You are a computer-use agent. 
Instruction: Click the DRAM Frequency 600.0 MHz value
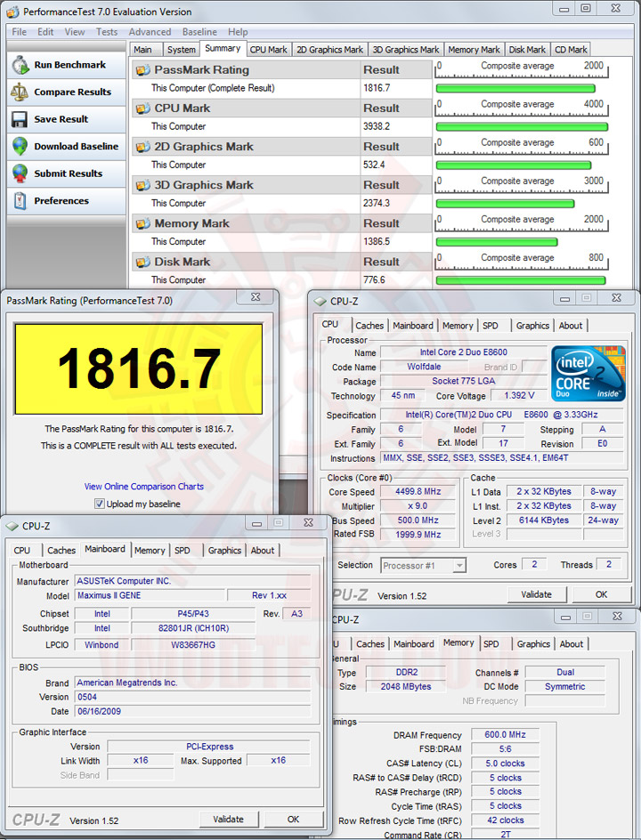505,735
